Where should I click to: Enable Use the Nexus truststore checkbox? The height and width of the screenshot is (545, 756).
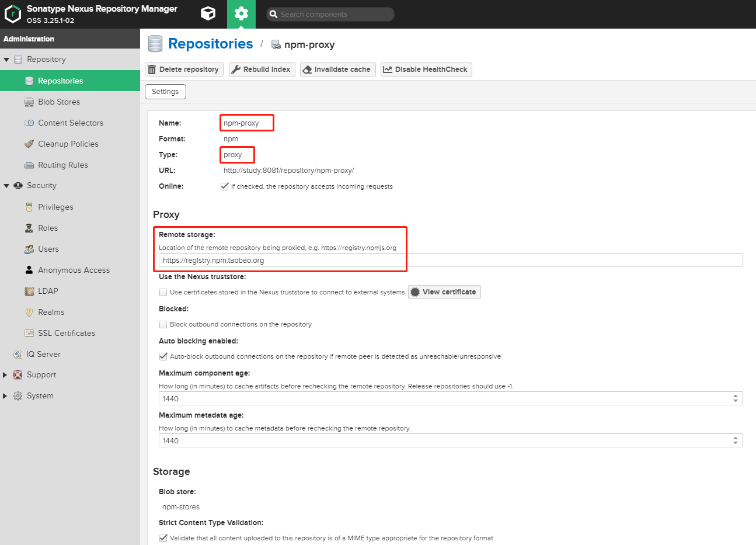point(163,292)
